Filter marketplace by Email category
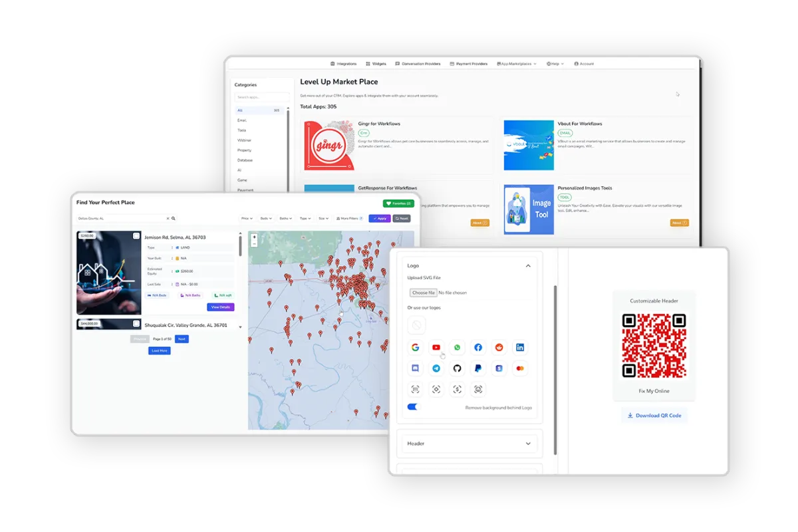Screen dimensions: 798x532 [x=242, y=120]
